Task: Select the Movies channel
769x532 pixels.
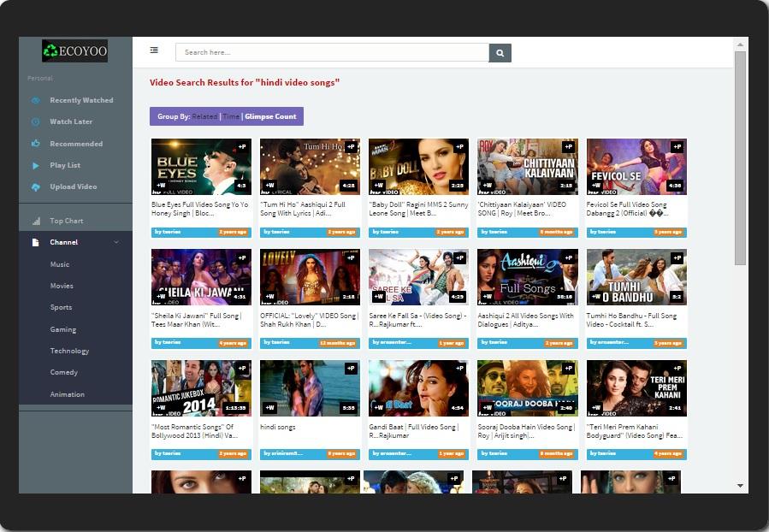Action: [x=62, y=286]
